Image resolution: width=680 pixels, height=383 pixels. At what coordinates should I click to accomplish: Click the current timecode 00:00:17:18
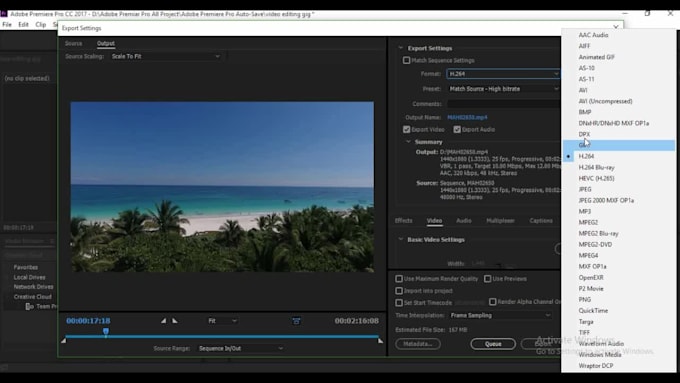[88, 321]
